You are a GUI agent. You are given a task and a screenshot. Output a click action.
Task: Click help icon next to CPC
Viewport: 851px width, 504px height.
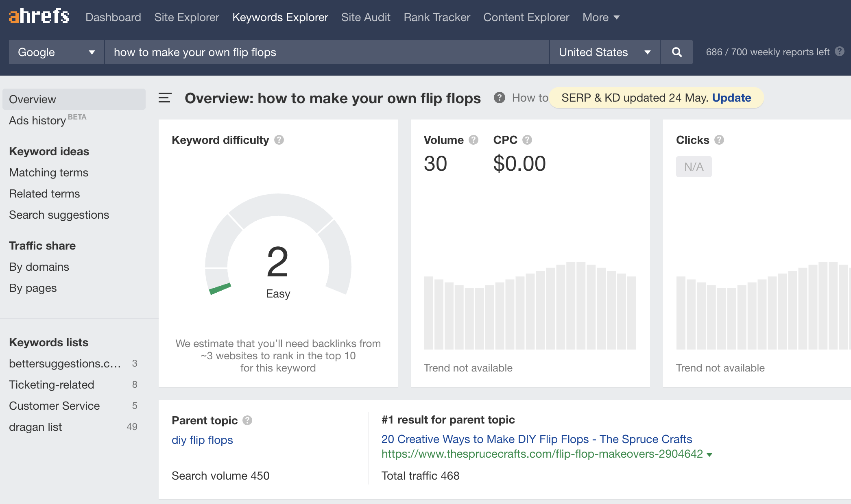tap(527, 140)
